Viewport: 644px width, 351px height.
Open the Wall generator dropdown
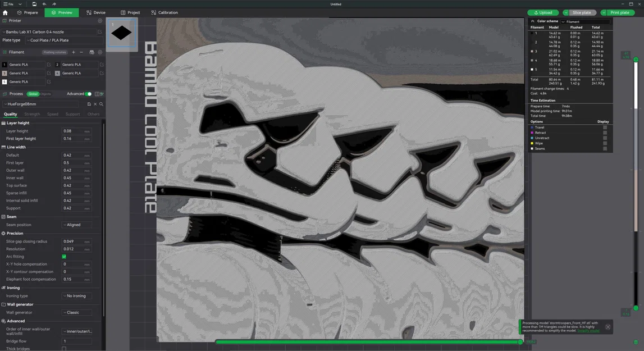pyautogui.click(x=76, y=313)
